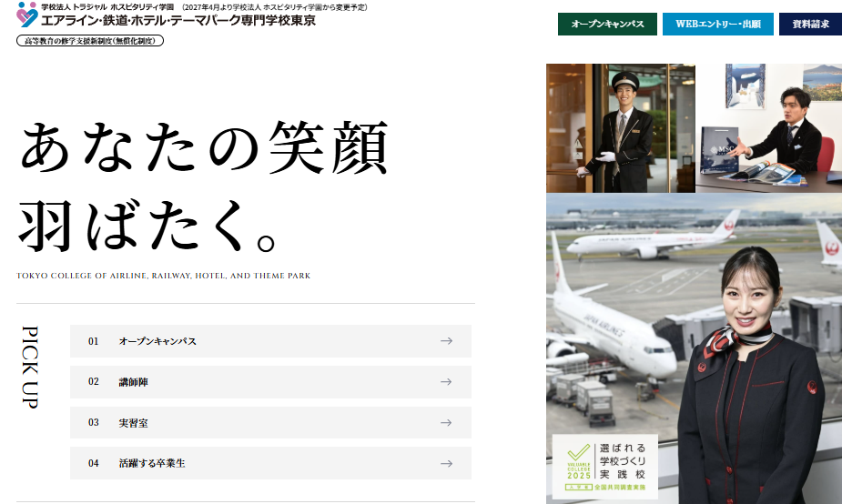Click the arrow icon on 講師陣 row

(446, 381)
